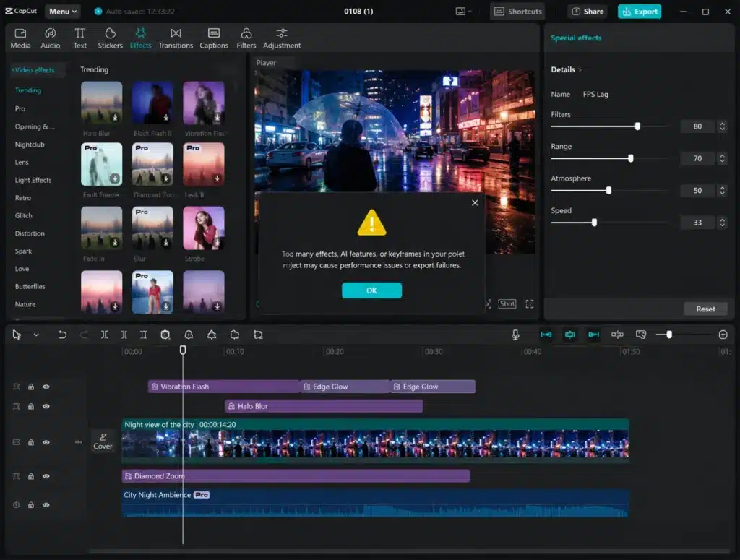Click the Speed value field showing 33
Image resolution: width=740 pixels, height=560 pixels.
(x=697, y=223)
